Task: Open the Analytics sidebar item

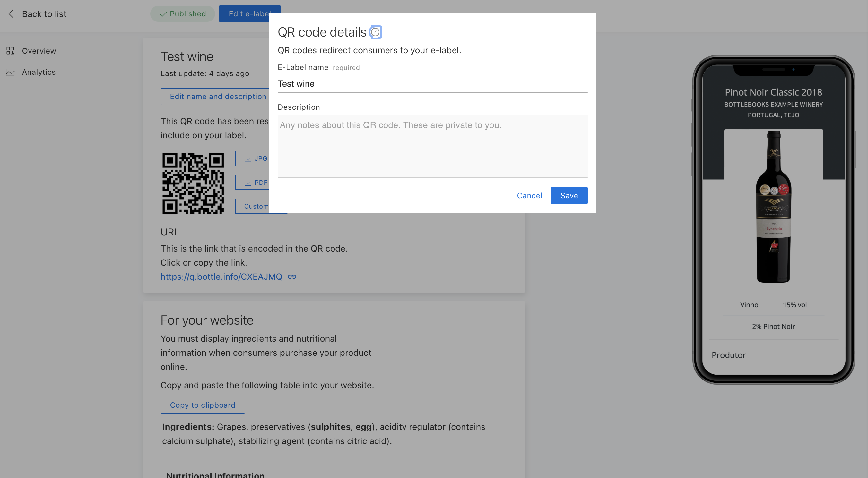Action: 39,72
